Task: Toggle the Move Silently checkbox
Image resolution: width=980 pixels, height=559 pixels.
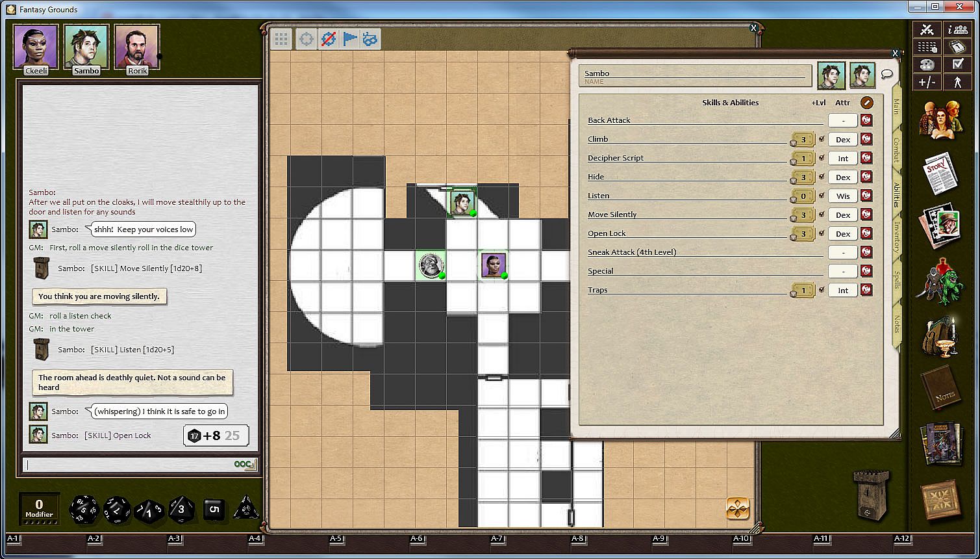Action: tap(822, 214)
